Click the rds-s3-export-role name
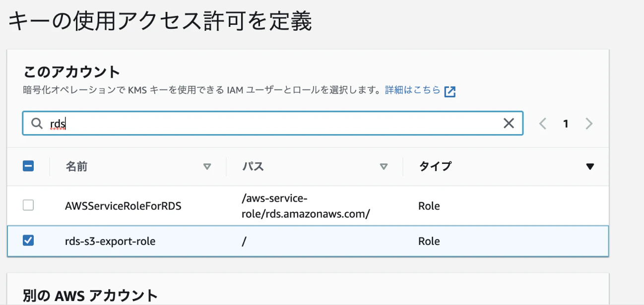Image resolution: width=644 pixels, height=305 pixels. point(110,241)
